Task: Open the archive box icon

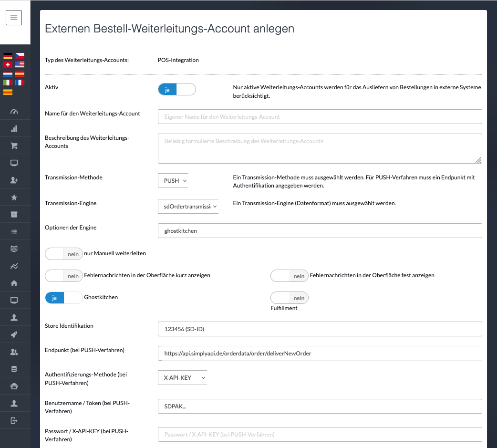Action: coord(14,214)
